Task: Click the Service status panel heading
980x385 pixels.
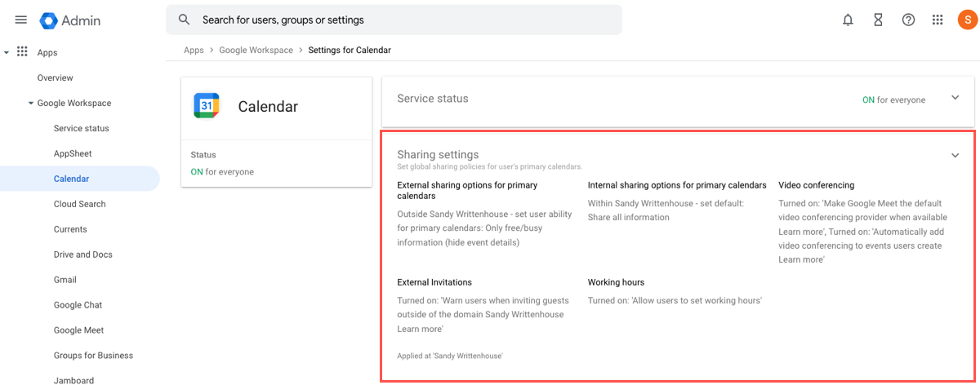Action: pyautogui.click(x=433, y=99)
